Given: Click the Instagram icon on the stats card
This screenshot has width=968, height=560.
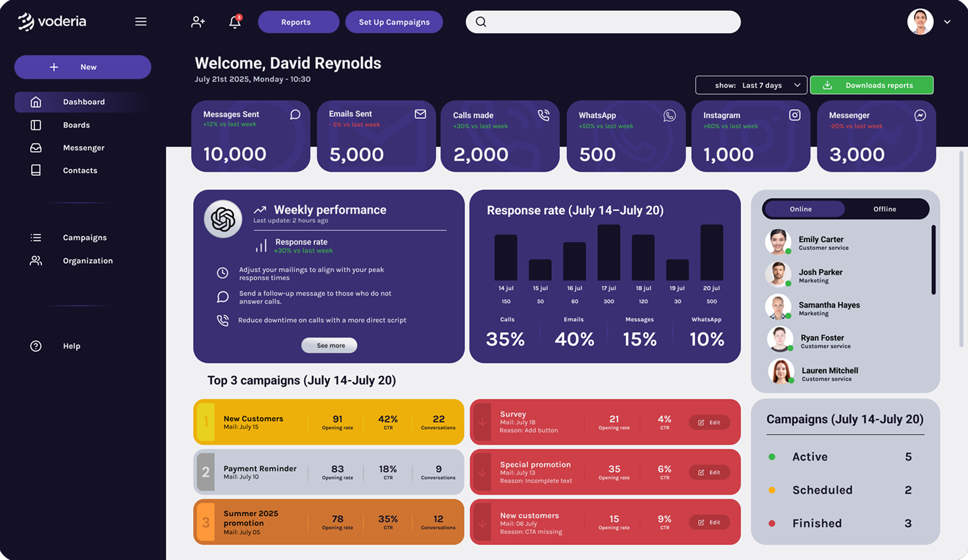Looking at the screenshot, I should [x=794, y=115].
